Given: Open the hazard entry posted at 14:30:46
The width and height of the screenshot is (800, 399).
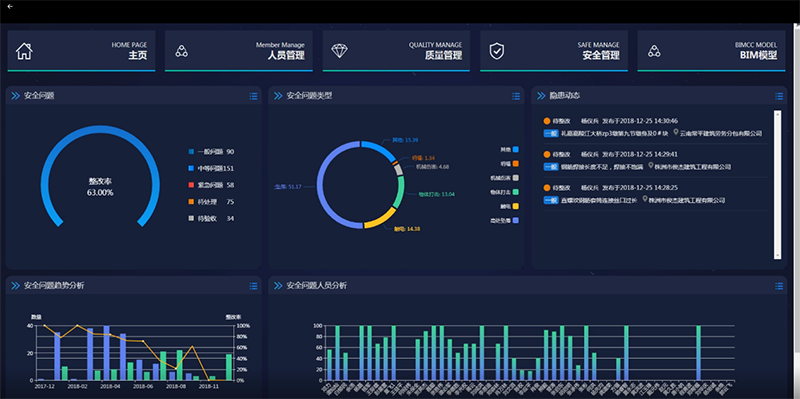Looking at the screenshot, I should [x=655, y=127].
